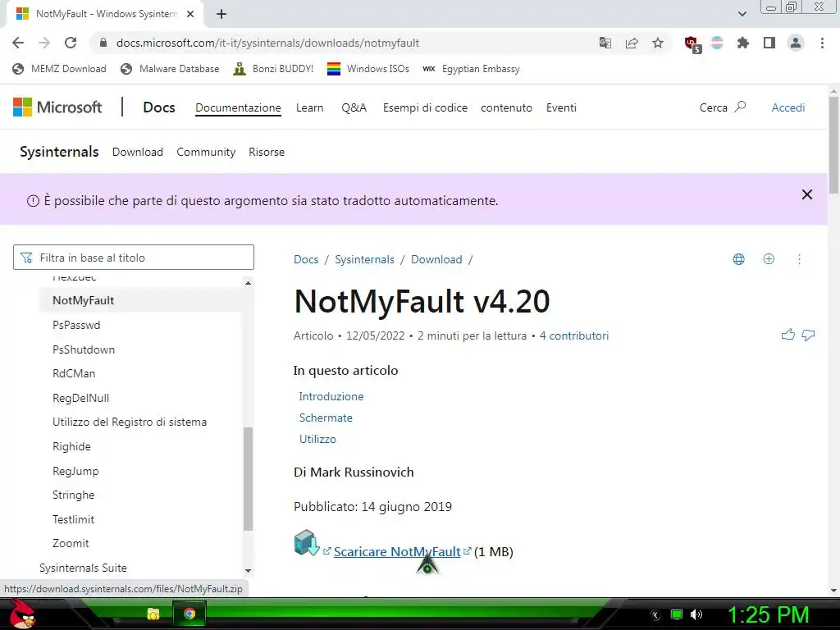Click the sidebar scroll up arrow
The image size is (840, 630).
pyautogui.click(x=248, y=282)
